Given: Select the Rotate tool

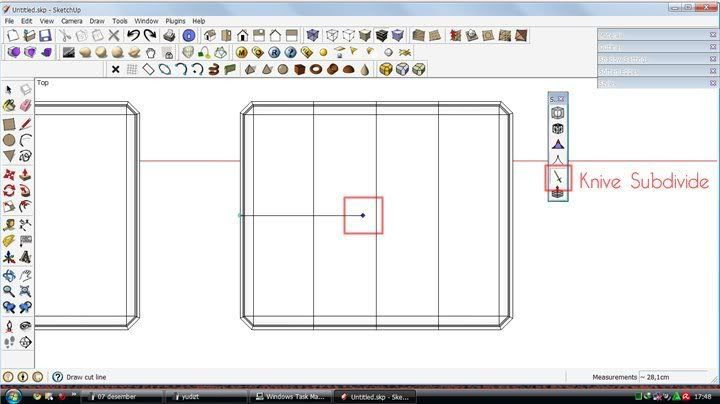Looking at the screenshot, I should [x=9, y=191].
